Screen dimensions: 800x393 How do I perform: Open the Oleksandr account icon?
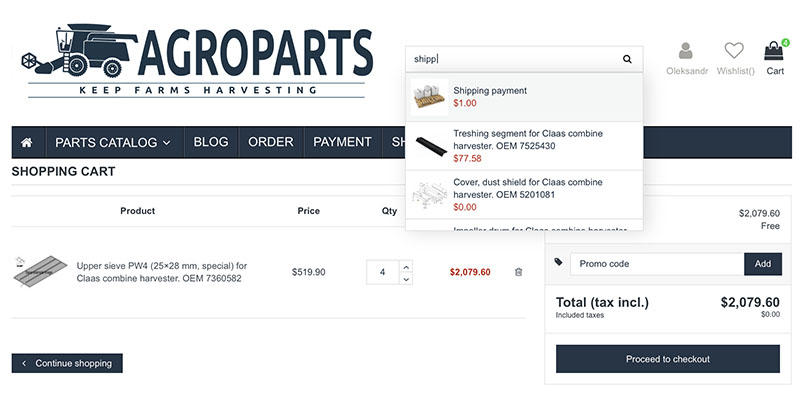click(686, 51)
